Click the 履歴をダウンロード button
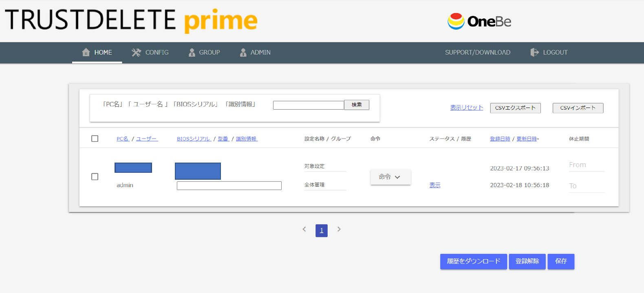This screenshot has height=293, width=644. [x=474, y=261]
